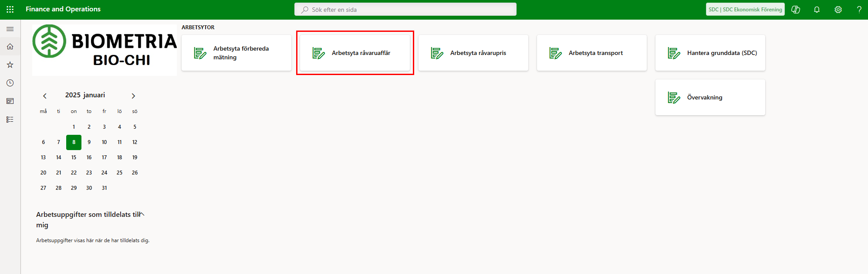The image size is (868, 274).
Task: Click the Arbetsyta råvarupris tile icon
Action: (x=437, y=53)
